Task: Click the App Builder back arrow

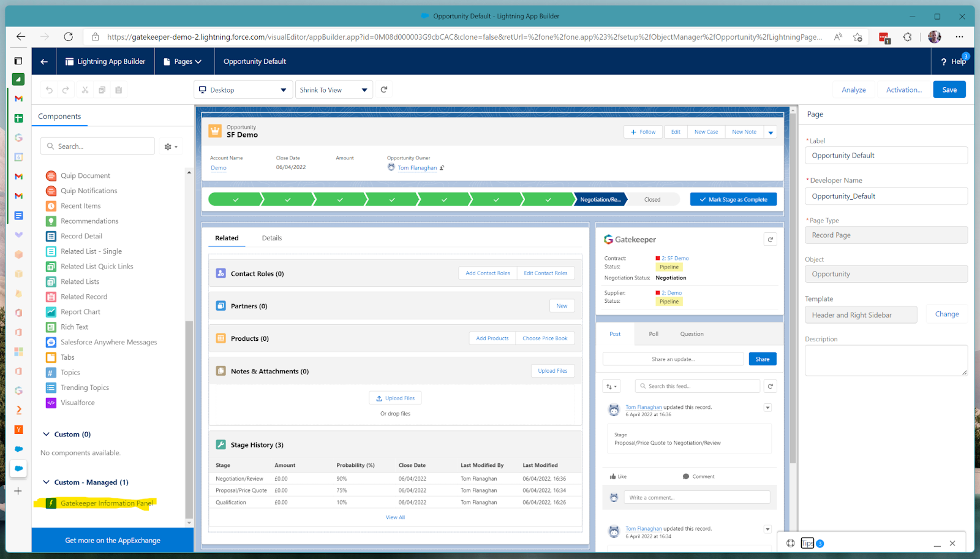Action: pos(44,61)
